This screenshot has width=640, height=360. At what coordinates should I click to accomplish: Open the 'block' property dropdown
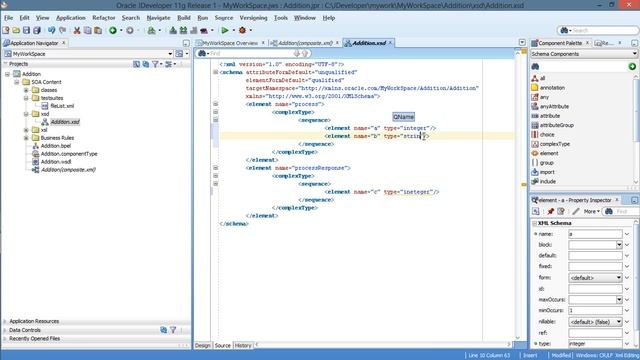click(619, 244)
